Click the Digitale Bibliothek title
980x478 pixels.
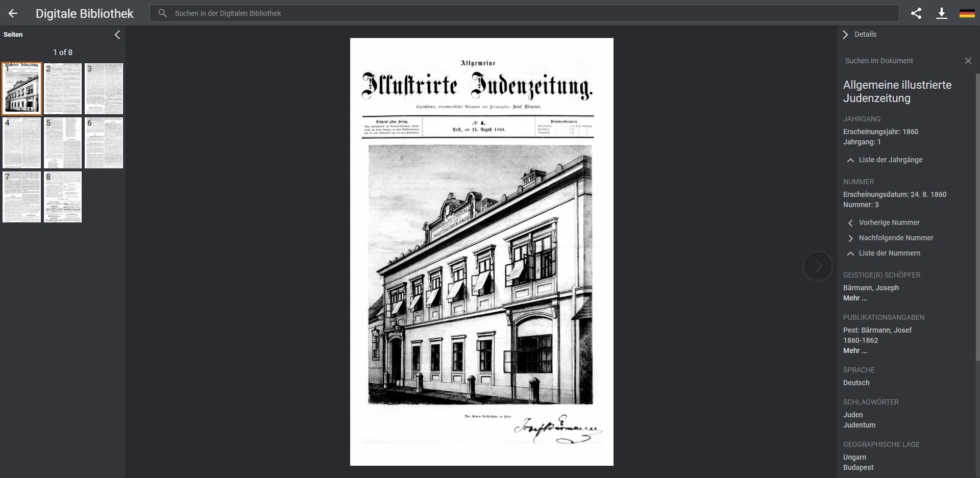tap(84, 14)
